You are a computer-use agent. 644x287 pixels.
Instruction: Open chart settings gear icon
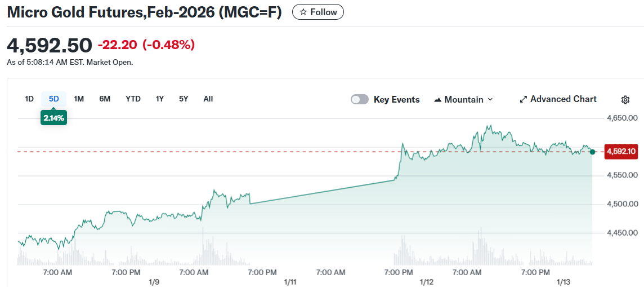(x=625, y=100)
